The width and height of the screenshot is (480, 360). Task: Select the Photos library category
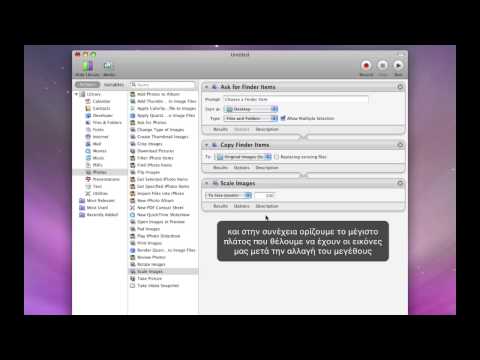tap(100, 172)
